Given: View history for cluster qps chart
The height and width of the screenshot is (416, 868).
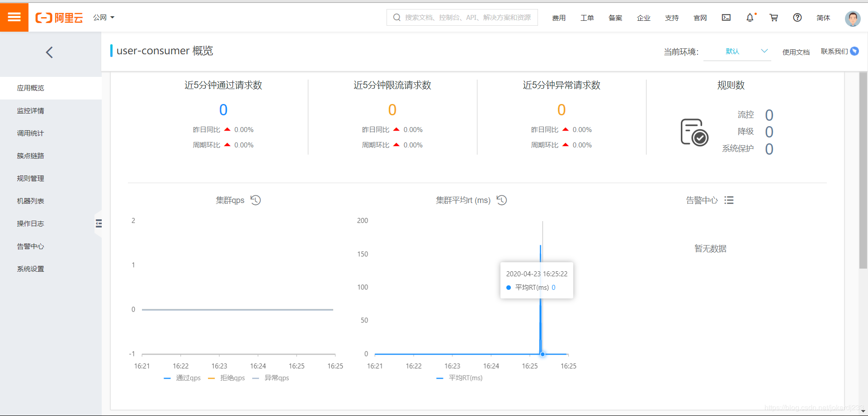Looking at the screenshot, I should coord(256,200).
